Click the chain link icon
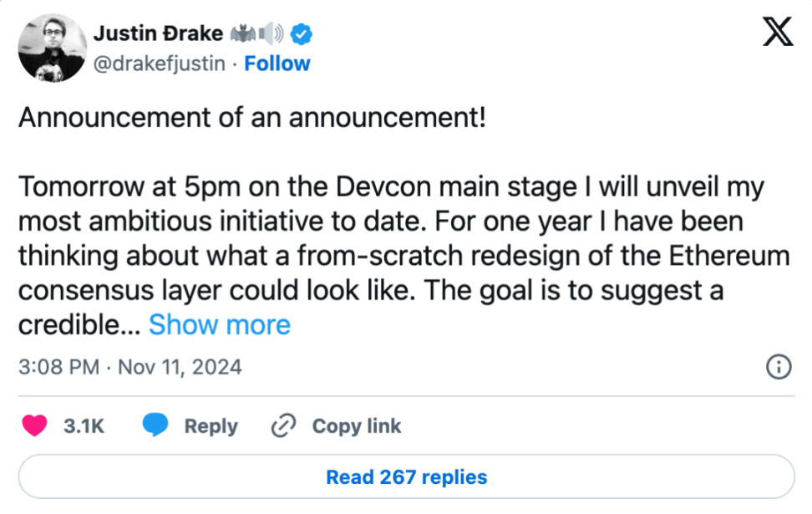Viewport: 812px width, 514px height. pyautogui.click(x=285, y=426)
